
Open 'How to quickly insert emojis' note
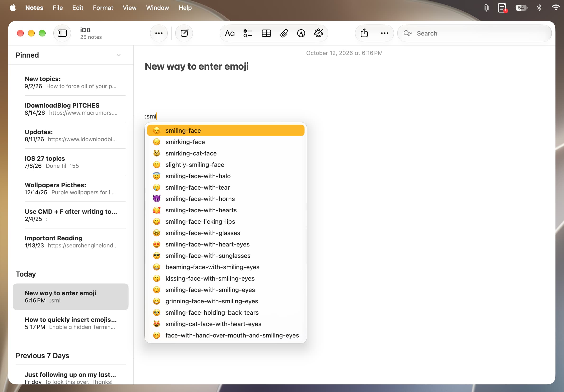tap(70, 323)
